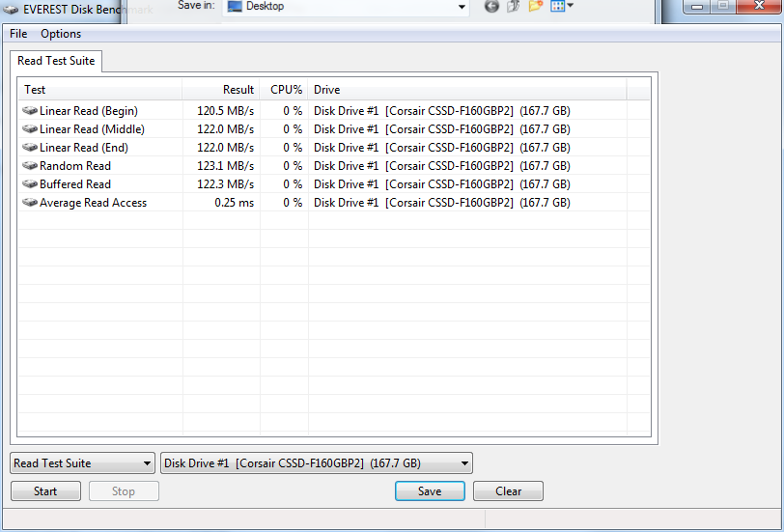
Task: Click the EVEREST Disk Benchmark title bar icon
Action: [11, 10]
